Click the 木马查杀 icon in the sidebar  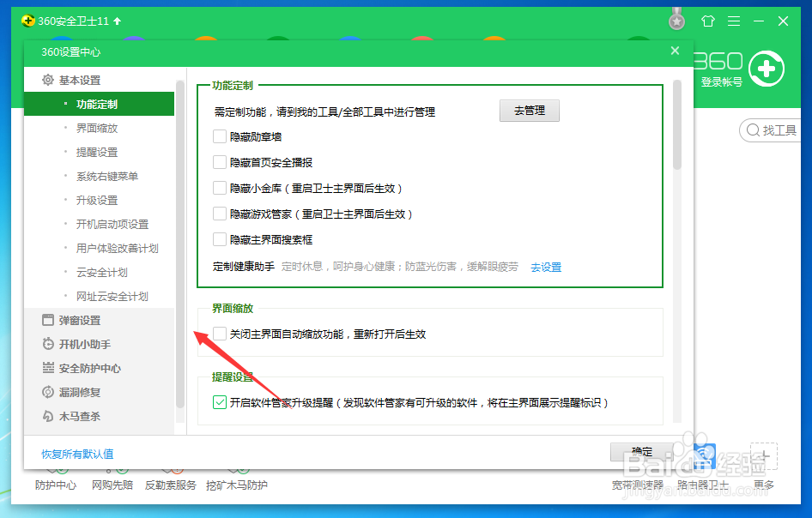48,416
